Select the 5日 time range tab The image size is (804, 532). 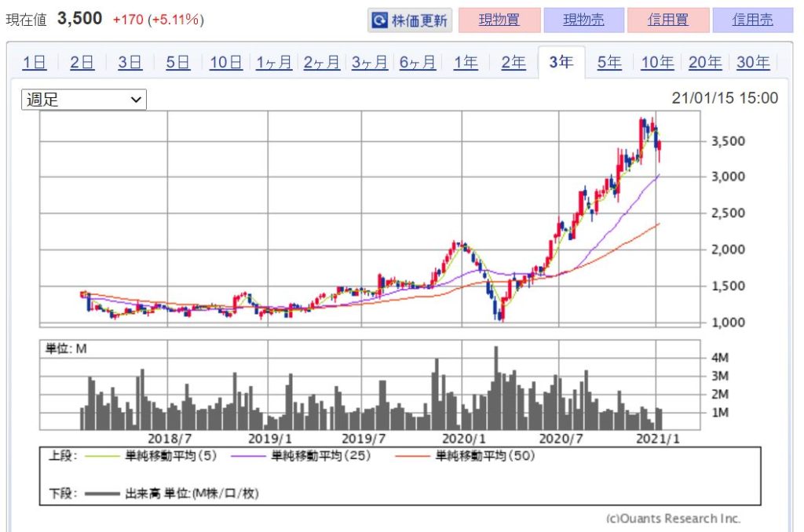(177, 63)
